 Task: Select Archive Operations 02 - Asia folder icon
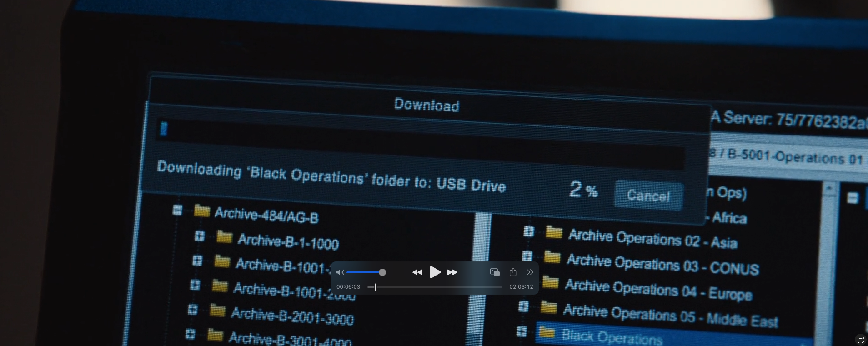[554, 232]
